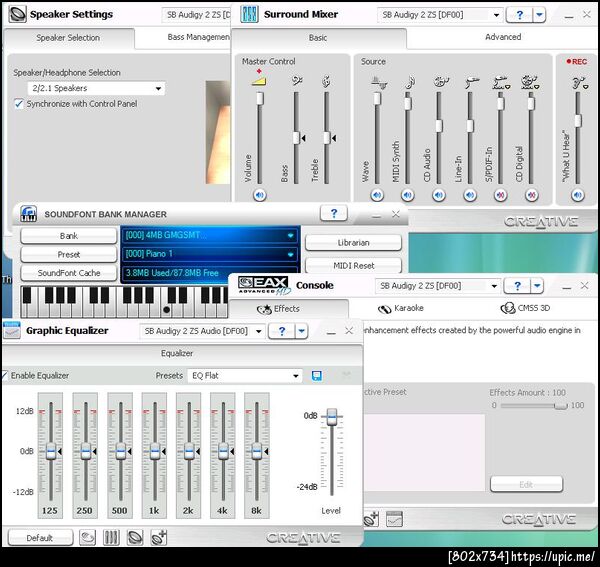Click the plus-marked icon in EAX Console footer

[371, 519]
